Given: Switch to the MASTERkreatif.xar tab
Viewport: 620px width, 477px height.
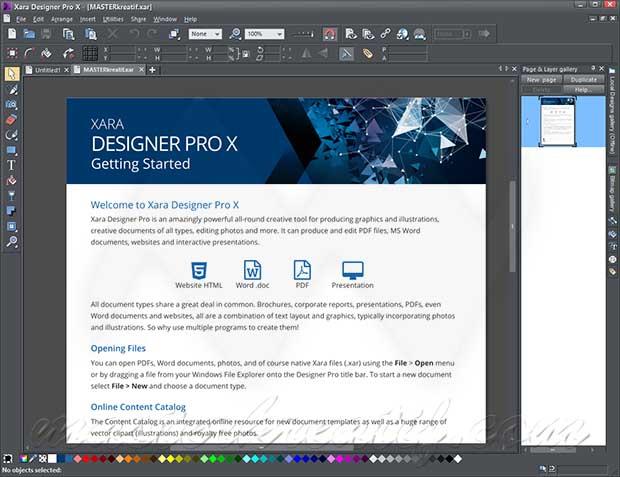Looking at the screenshot, I should (x=108, y=70).
